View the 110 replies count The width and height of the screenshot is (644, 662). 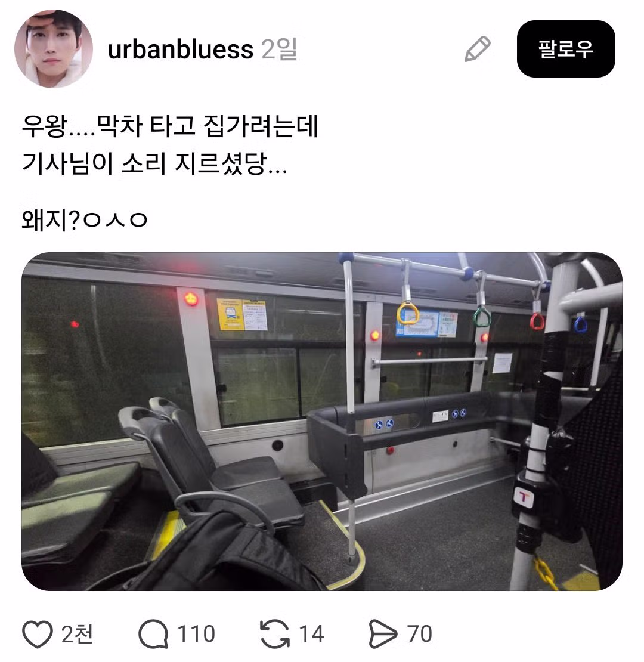click(196, 634)
